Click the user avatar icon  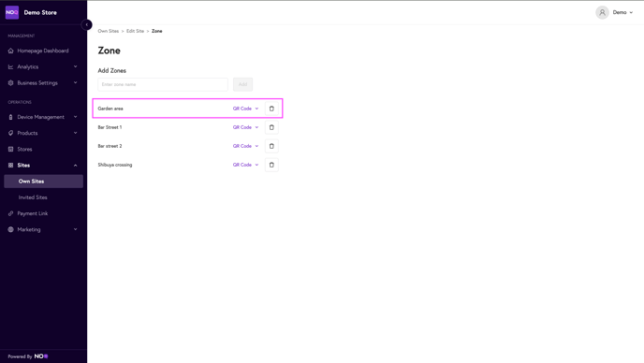602,12
